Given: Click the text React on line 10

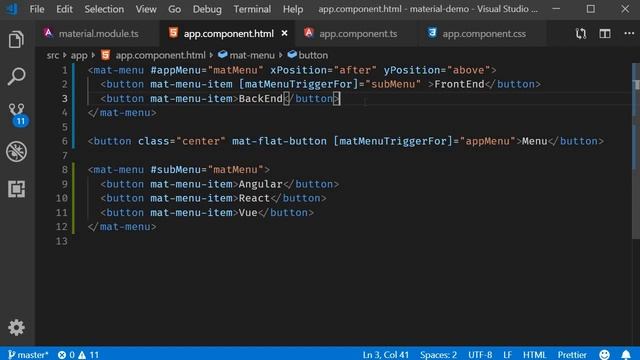Looking at the screenshot, I should point(254,198).
